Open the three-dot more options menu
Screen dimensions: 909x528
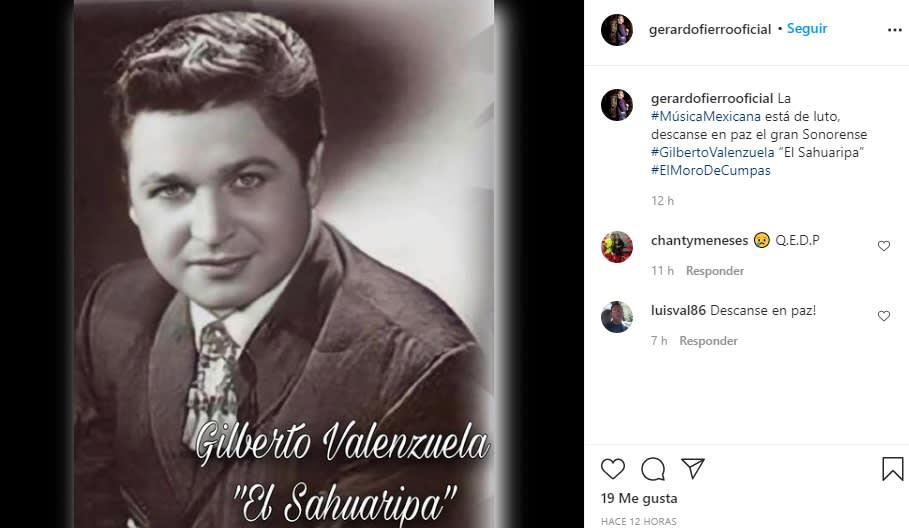tap(895, 30)
